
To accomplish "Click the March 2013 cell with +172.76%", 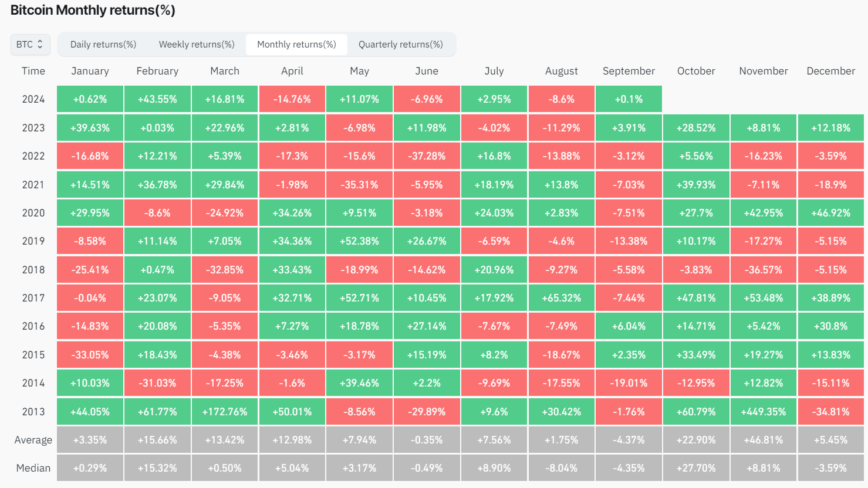I will (x=224, y=411).
